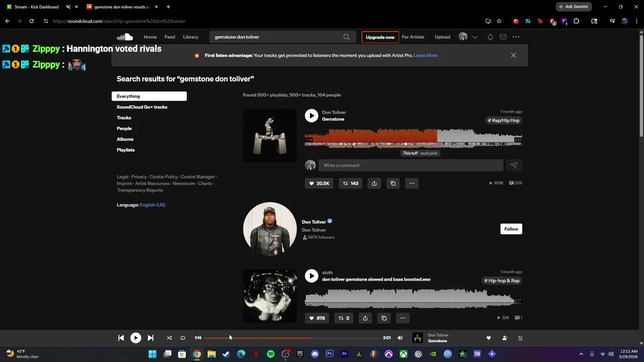The width and height of the screenshot is (644, 362).
Task: Open the Don Toliver profile picture
Action: coord(270,229)
